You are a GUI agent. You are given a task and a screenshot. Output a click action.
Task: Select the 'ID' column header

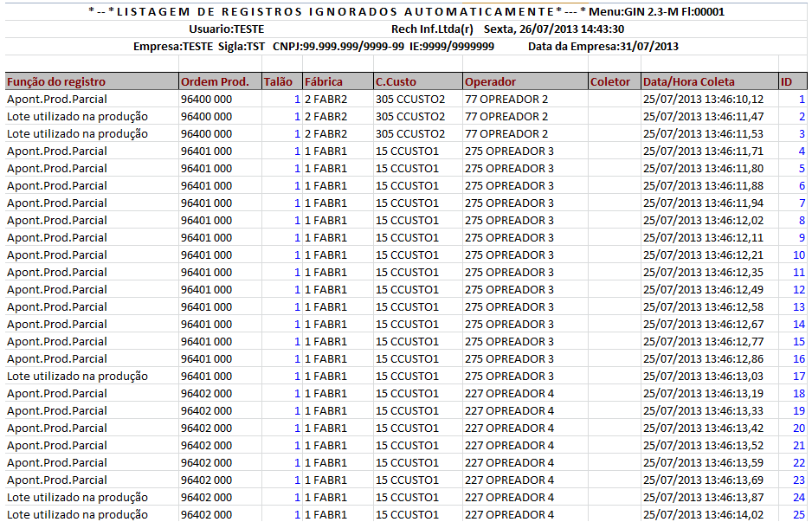click(793, 82)
